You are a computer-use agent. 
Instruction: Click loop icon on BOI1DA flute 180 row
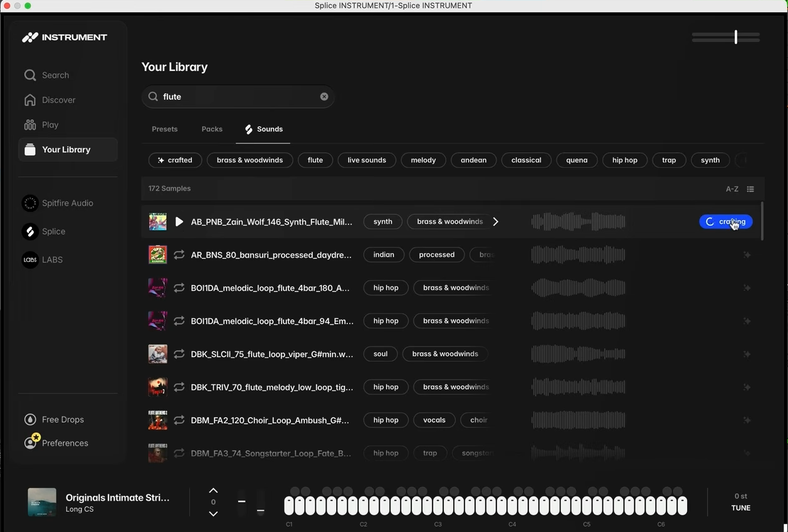pyautogui.click(x=179, y=288)
